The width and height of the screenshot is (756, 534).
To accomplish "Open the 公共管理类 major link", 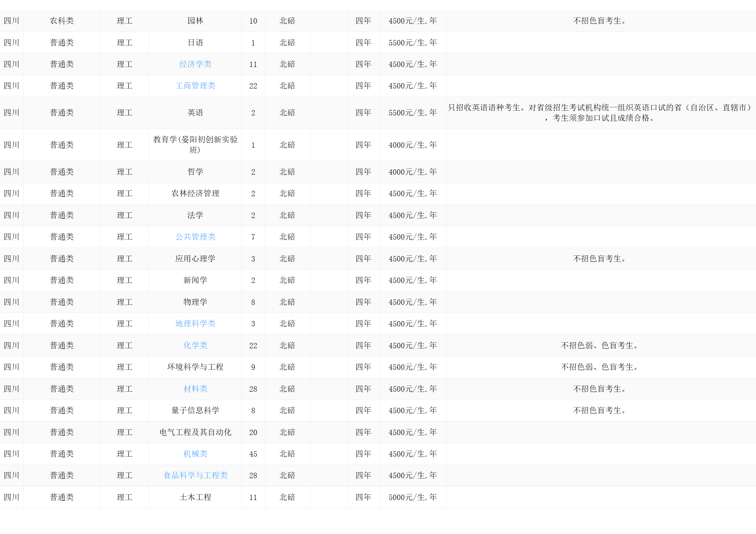I will click(195, 237).
